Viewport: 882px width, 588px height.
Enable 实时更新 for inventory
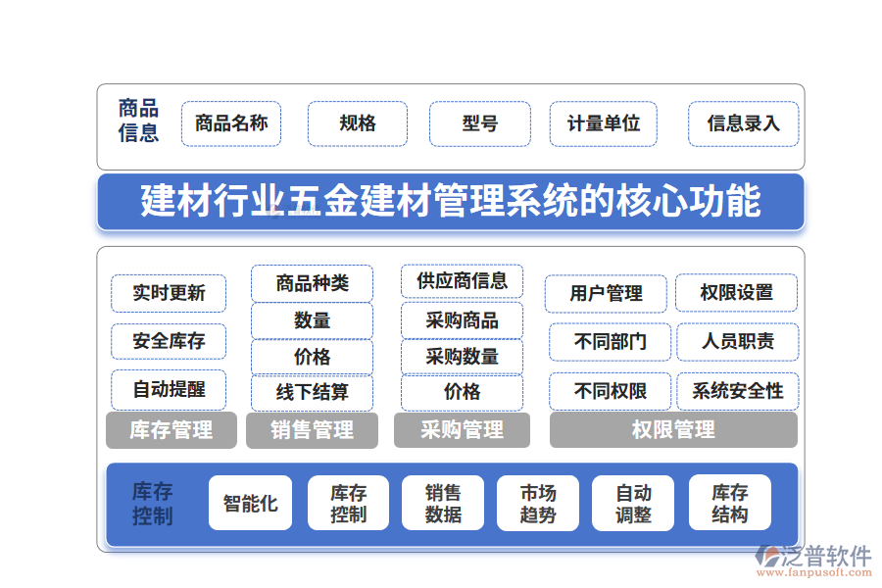168,293
